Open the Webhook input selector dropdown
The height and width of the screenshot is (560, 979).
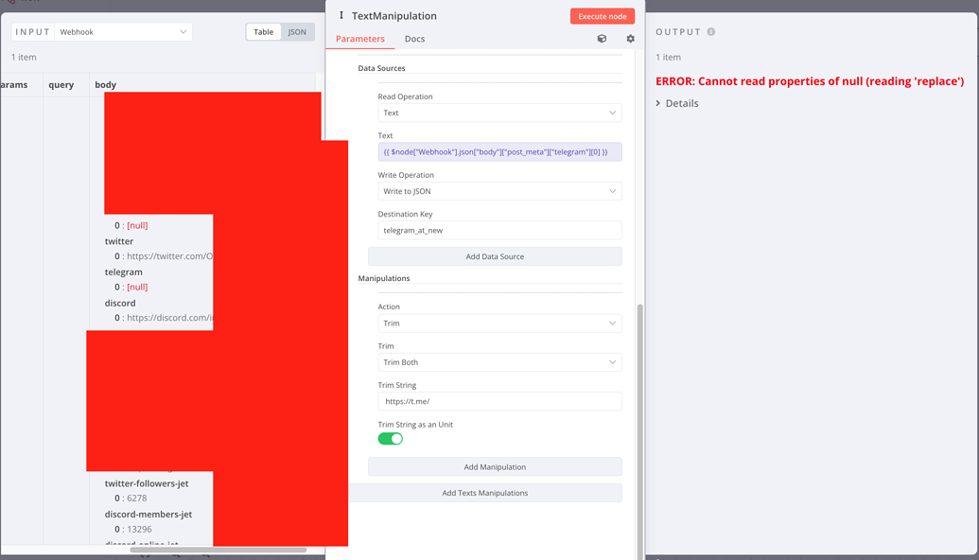click(x=124, y=31)
